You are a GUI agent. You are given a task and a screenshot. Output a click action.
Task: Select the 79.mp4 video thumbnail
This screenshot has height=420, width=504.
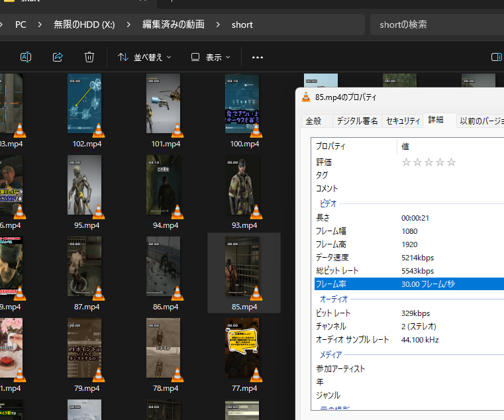[85, 348]
